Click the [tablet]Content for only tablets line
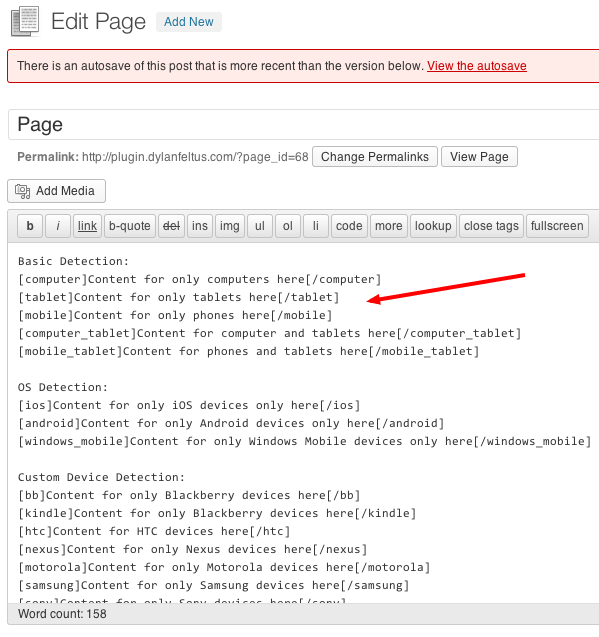The image size is (599, 637). click(x=178, y=297)
